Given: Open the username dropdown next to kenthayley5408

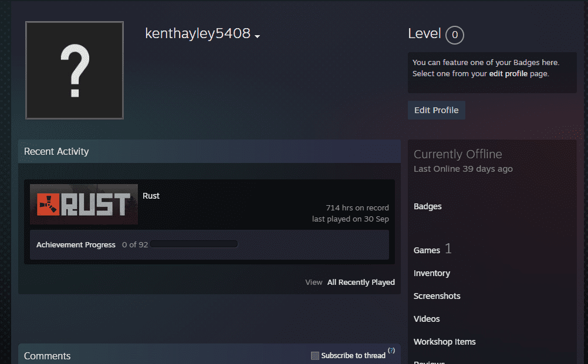Looking at the screenshot, I should [x=257, y=36].
